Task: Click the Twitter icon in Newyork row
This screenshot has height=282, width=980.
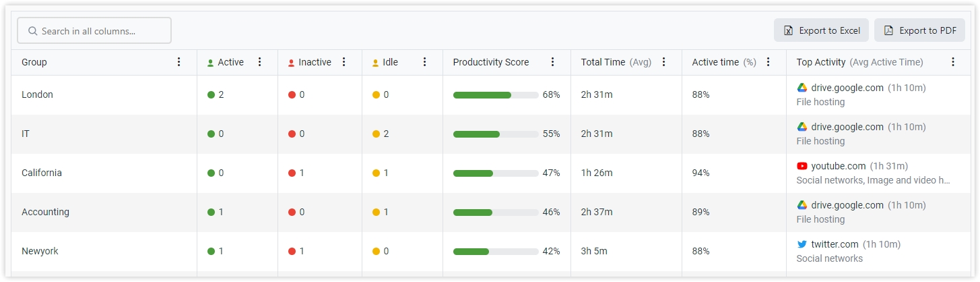Action: click(802, 244)
